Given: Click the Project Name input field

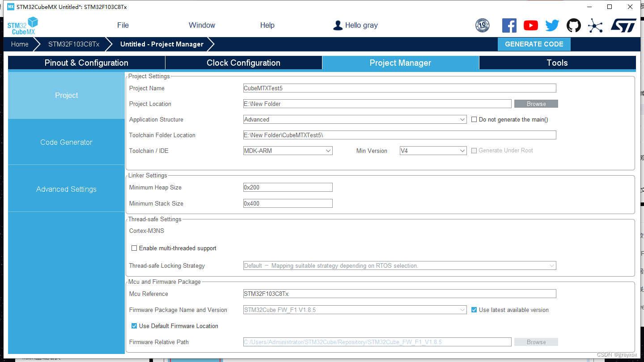Looking at the screenshot, I should click(400, 88).
